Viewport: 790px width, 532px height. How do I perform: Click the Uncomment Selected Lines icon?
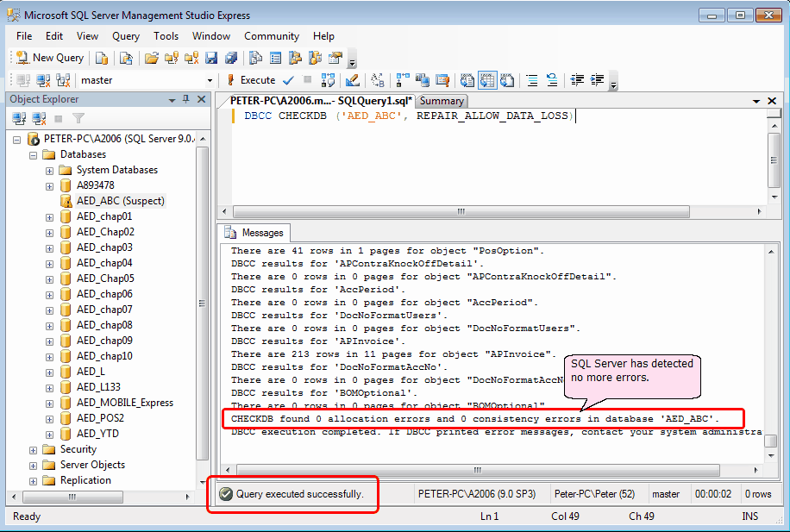coord(552,80)
